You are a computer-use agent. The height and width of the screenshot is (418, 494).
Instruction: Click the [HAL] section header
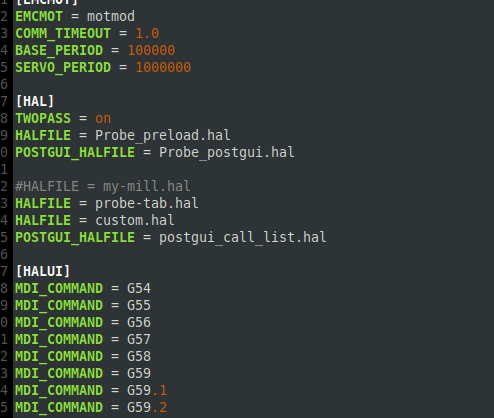[x=35, y=101]
